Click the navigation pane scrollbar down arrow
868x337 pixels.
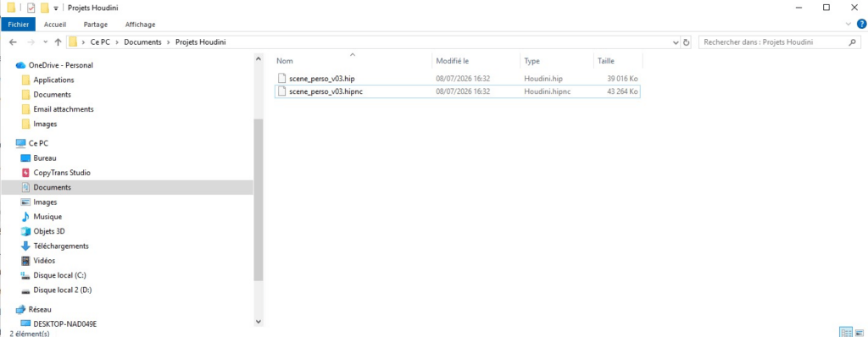pos(259,322)
